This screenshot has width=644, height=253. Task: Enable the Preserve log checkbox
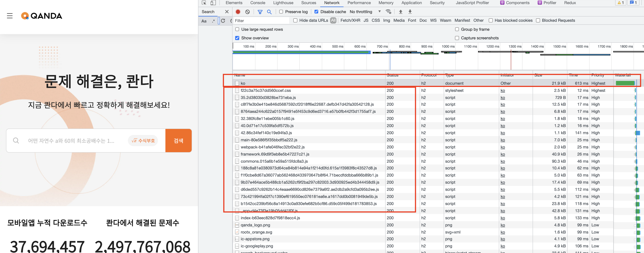pyautogui.click(x=281, y=12)
